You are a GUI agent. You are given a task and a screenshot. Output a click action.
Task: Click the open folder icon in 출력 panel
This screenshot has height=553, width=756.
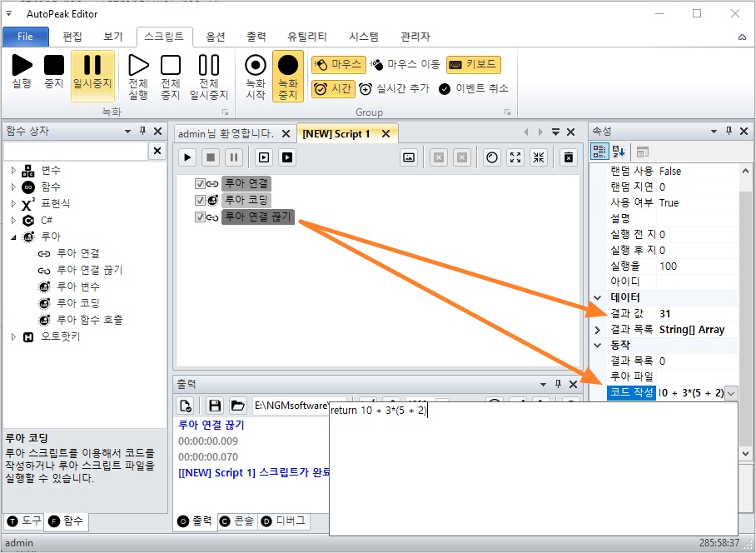tap(237, 406)
